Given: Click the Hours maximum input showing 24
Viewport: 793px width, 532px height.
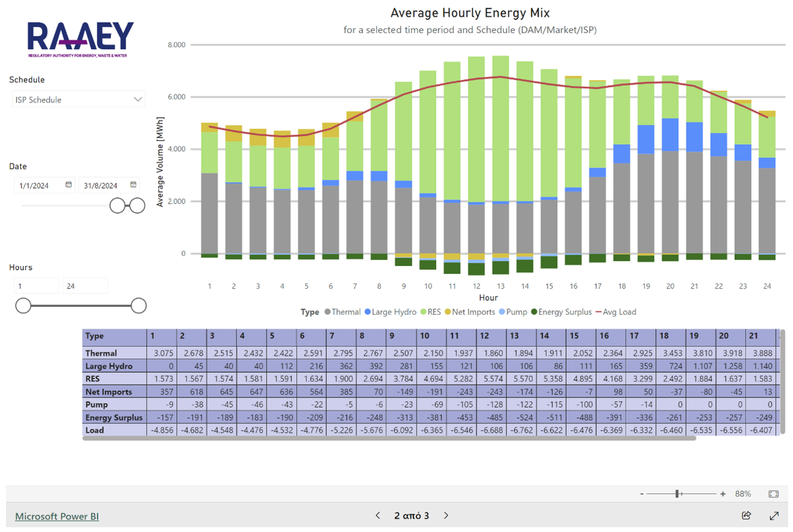Looking at the screenshot, I should (x=84, y=286).
